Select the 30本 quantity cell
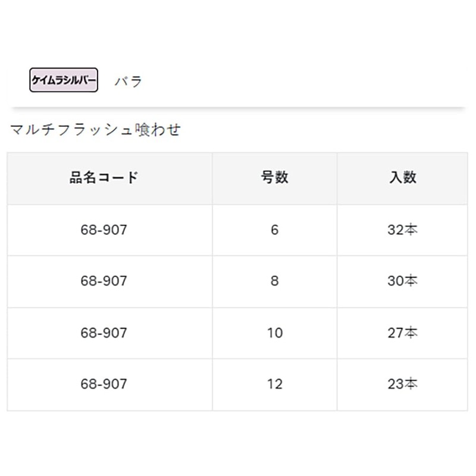The width and height of the screenshot is (476, 476). coord(402,281)
